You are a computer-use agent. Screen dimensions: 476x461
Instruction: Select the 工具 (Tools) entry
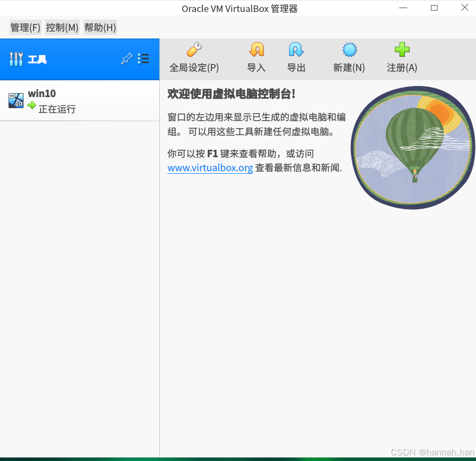pyautogui.click(x=80, y=59)
